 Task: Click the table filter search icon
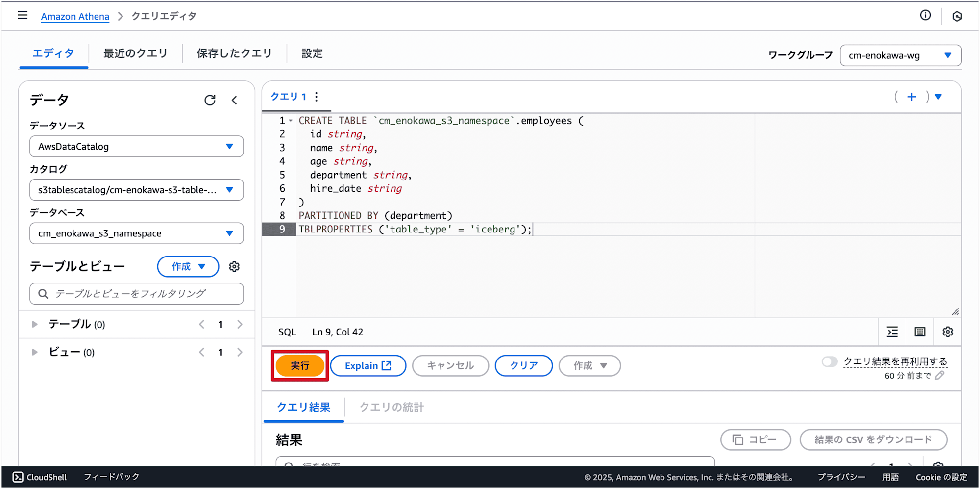point(43,294)
